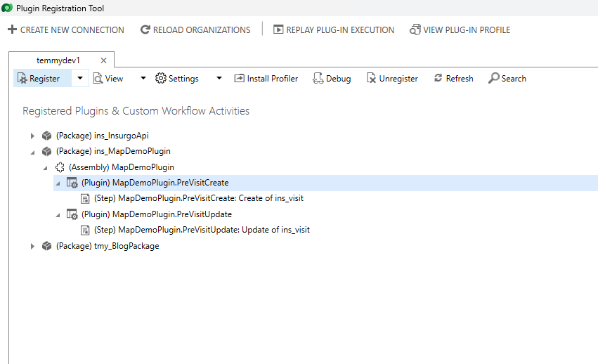598x364 pixels.
Task: Click the View Plug-in Profile icon
Action: 415,30
